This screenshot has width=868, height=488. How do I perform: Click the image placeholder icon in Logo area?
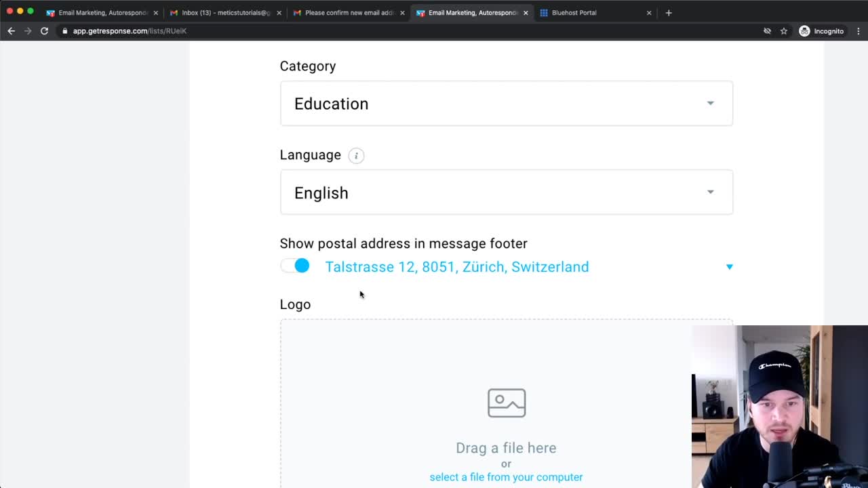507,403
